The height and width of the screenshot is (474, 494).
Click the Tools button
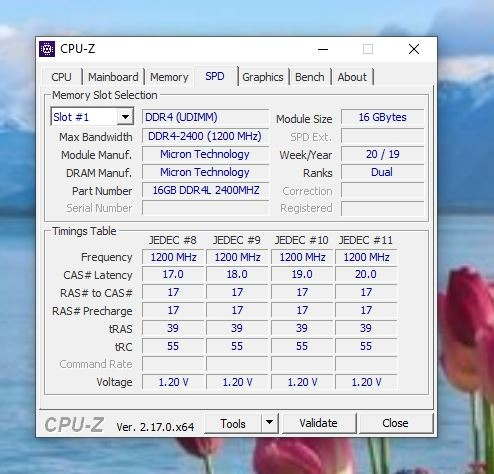(x=233, y=424)
